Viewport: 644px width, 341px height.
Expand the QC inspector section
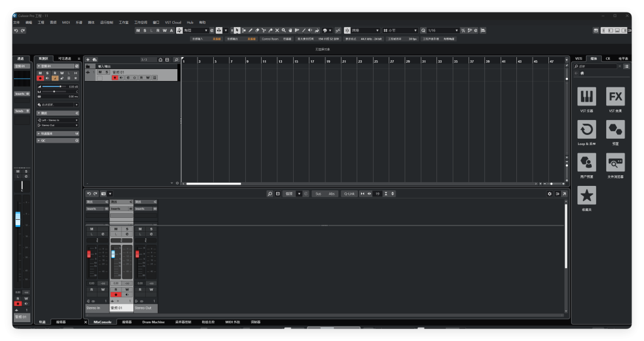pyautogui.click(x=57, y=140)
